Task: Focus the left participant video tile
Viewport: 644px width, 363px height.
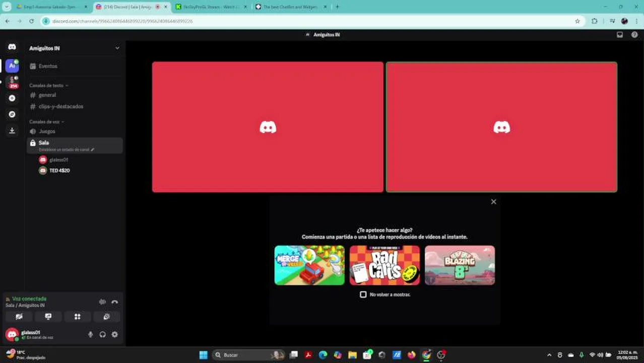Action: coord(268,127)
